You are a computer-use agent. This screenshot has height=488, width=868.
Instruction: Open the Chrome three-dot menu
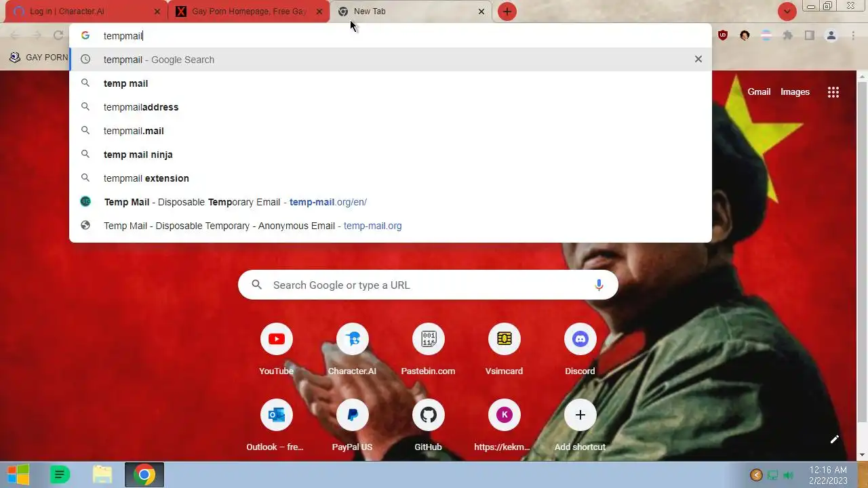[853, 35]
